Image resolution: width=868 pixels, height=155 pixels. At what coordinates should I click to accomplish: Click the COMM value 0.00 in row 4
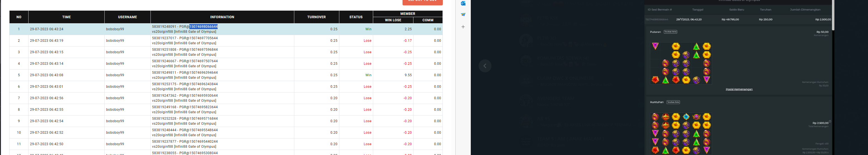click(437, 64)
